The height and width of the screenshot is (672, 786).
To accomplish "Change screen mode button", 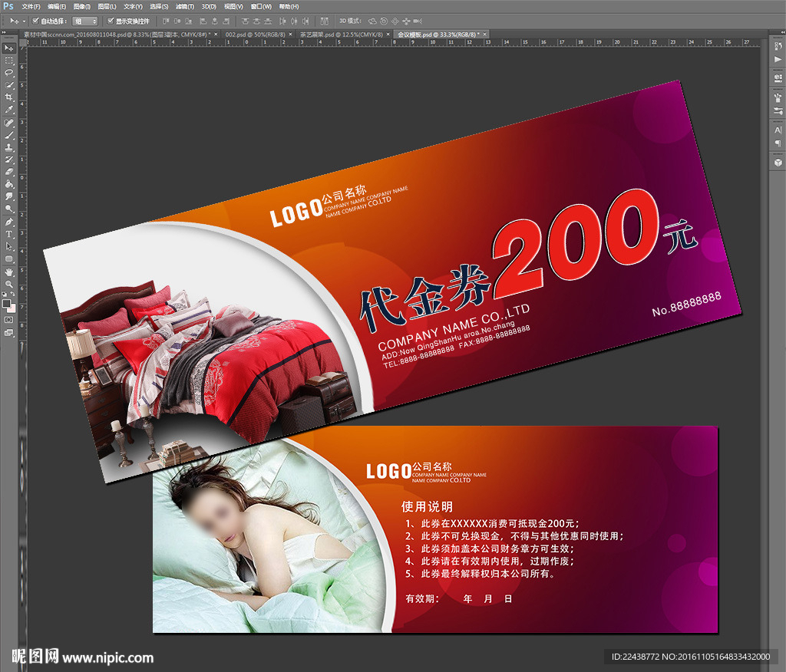I will point(8,332).
